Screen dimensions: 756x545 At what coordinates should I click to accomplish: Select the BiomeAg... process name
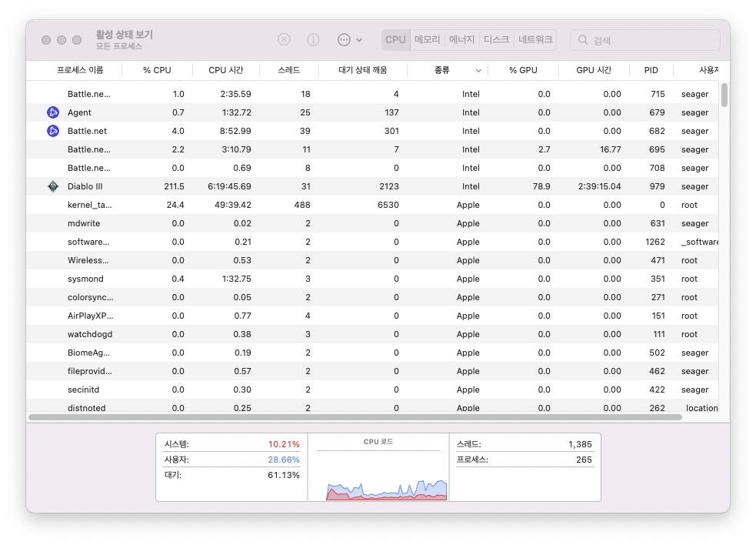[x=88, y=353]
